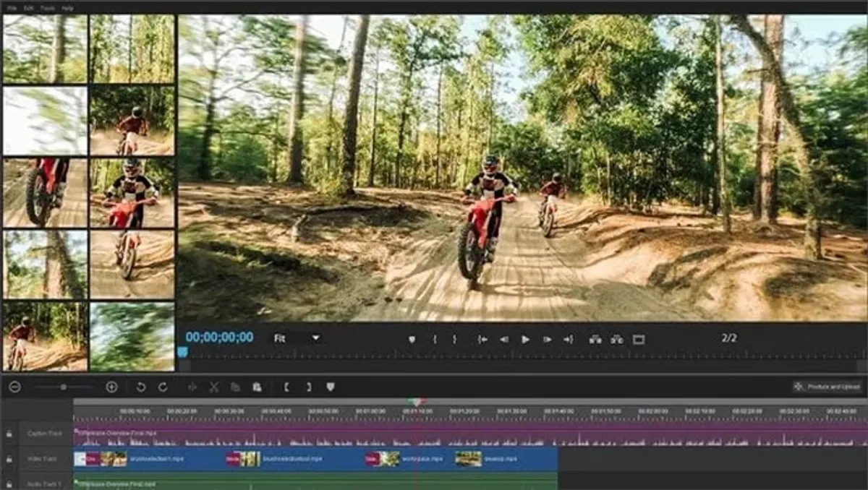Click the gray timeline scroll bar

pyautogui.click(x=470, y=402)
